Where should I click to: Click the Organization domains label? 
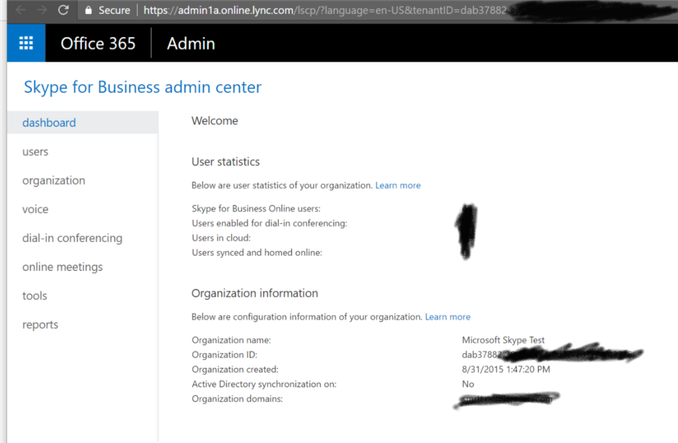(x=237, y=399)
